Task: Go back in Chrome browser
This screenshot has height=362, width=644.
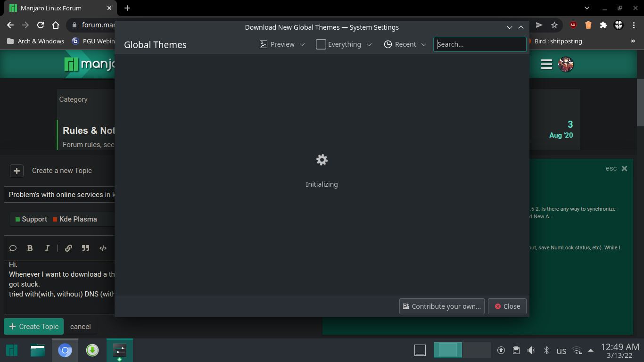Action: 11,25
